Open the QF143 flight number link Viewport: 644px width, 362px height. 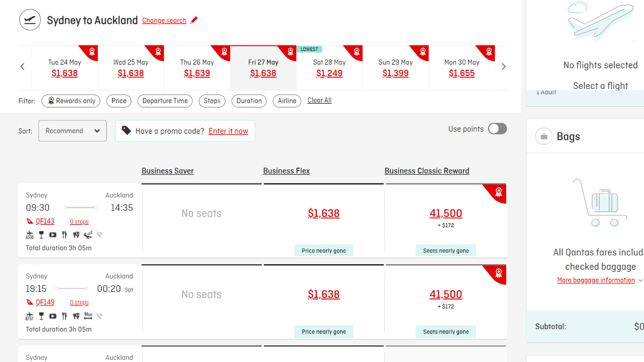45,221
